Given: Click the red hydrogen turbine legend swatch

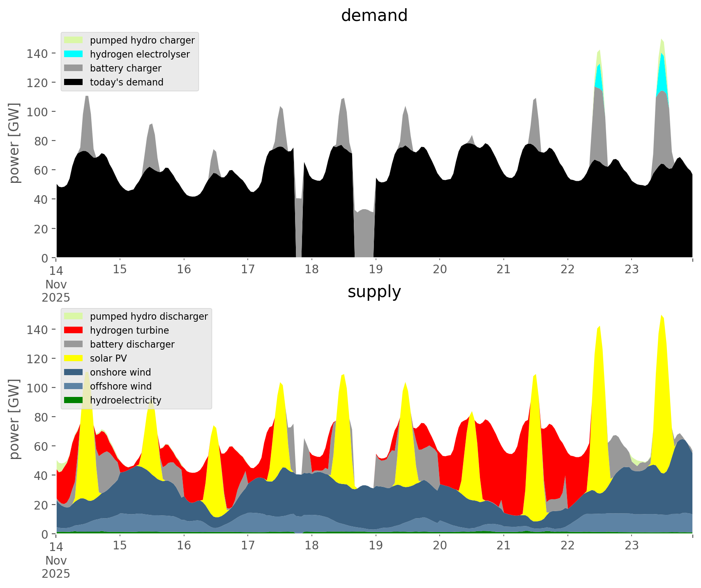Looking at the screenshot, I should pyautogui.click(x=74, y=330).
